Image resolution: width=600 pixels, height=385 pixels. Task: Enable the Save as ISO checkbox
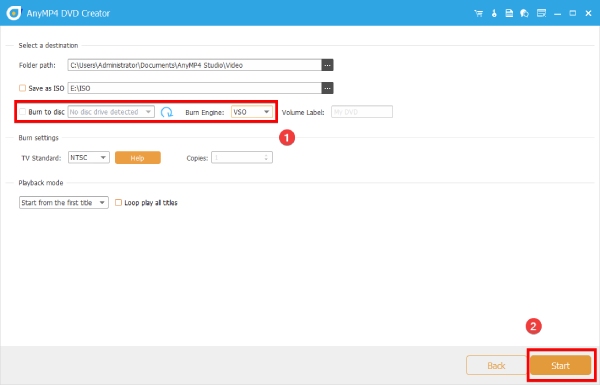click(23, 88)
